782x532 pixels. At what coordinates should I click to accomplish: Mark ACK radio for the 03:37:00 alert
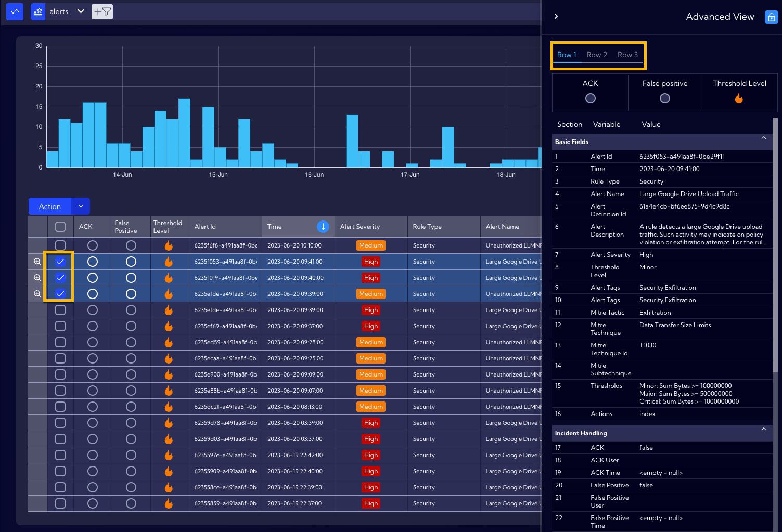(x=93, y=439)
